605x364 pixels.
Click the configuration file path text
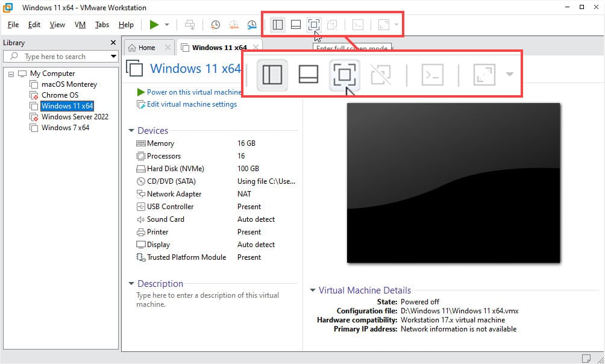460,311
